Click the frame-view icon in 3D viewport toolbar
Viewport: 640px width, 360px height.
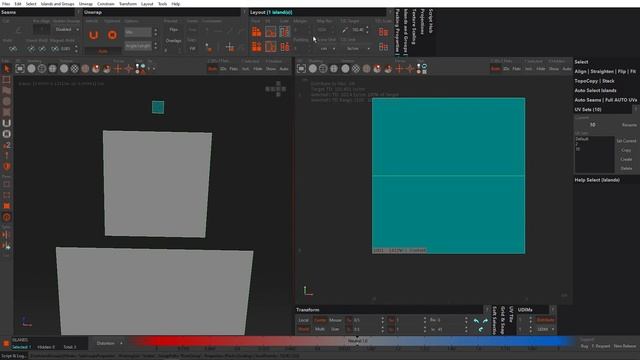[x=20, y=69]
